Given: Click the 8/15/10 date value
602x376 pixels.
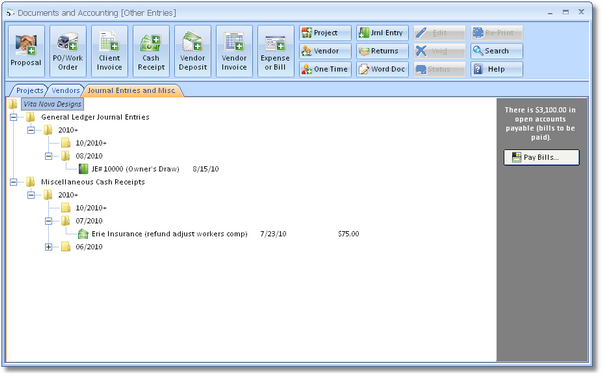Looking at the screenshot, I should point(206,169).
